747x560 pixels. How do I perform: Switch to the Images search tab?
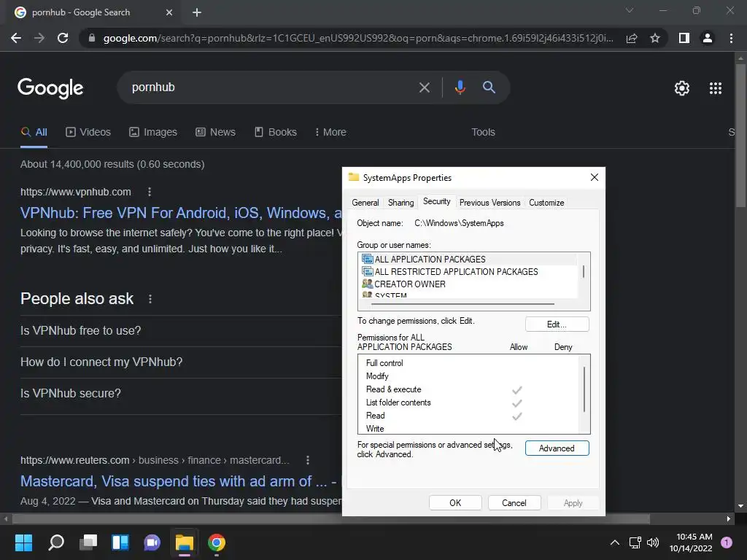[x=153, y=133]
